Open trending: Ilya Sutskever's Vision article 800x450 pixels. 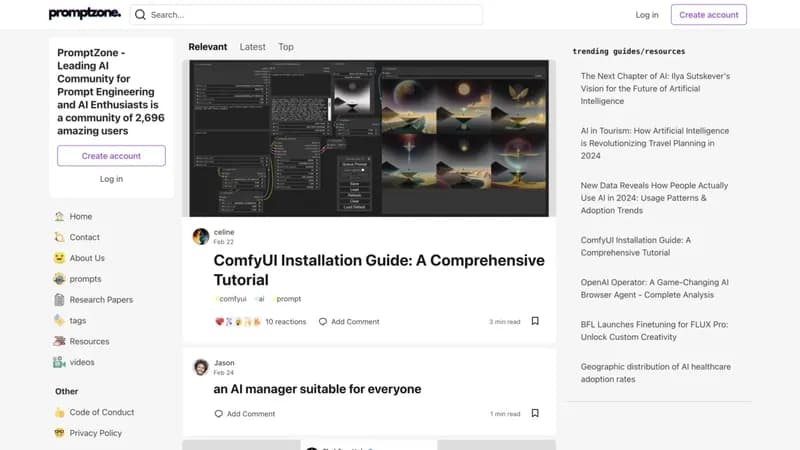(x=655, y=88)
